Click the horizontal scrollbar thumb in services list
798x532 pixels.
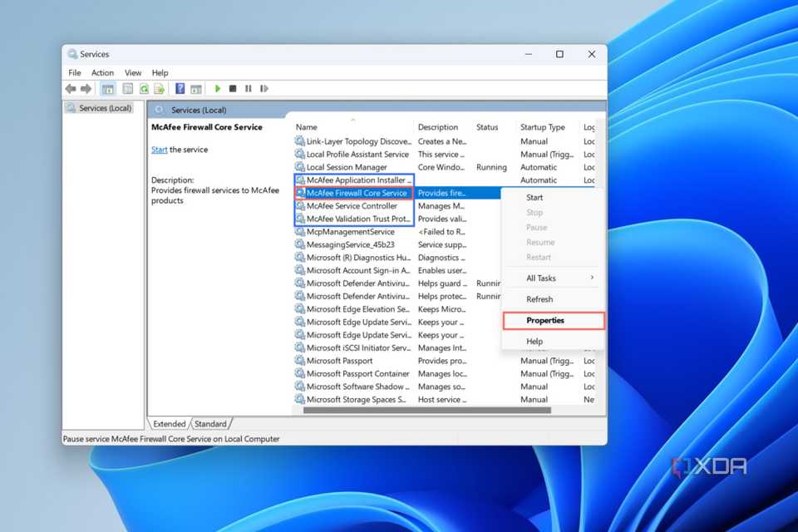tap(427, 411)
